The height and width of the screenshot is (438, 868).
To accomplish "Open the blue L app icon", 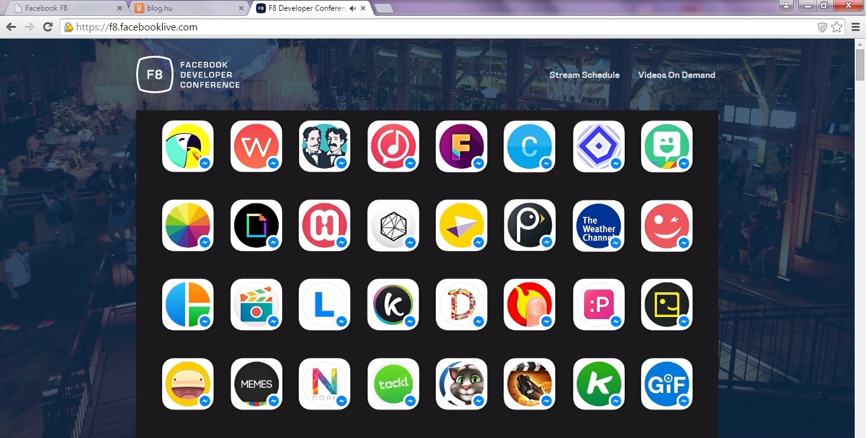I will click(x=324, y=305).
